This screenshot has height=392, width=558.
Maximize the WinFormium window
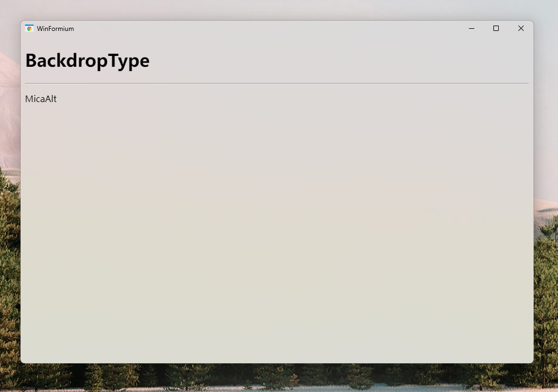click(496, 28)
